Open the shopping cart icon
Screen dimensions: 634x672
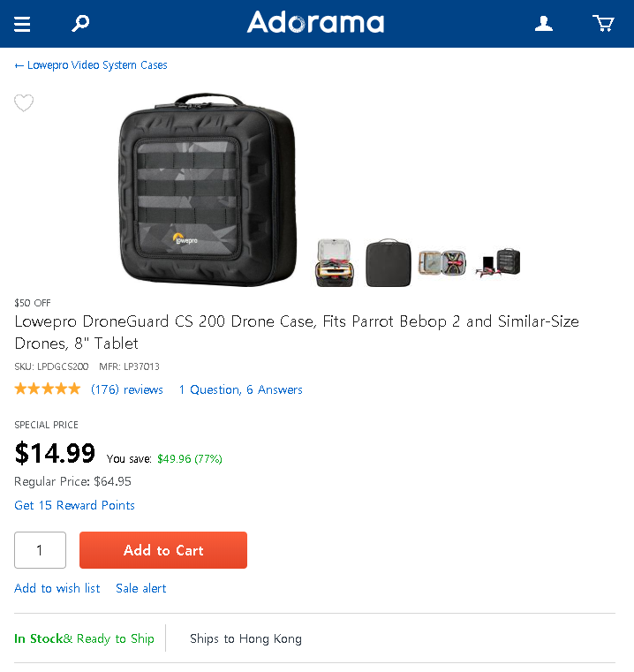tap(603, 24)
